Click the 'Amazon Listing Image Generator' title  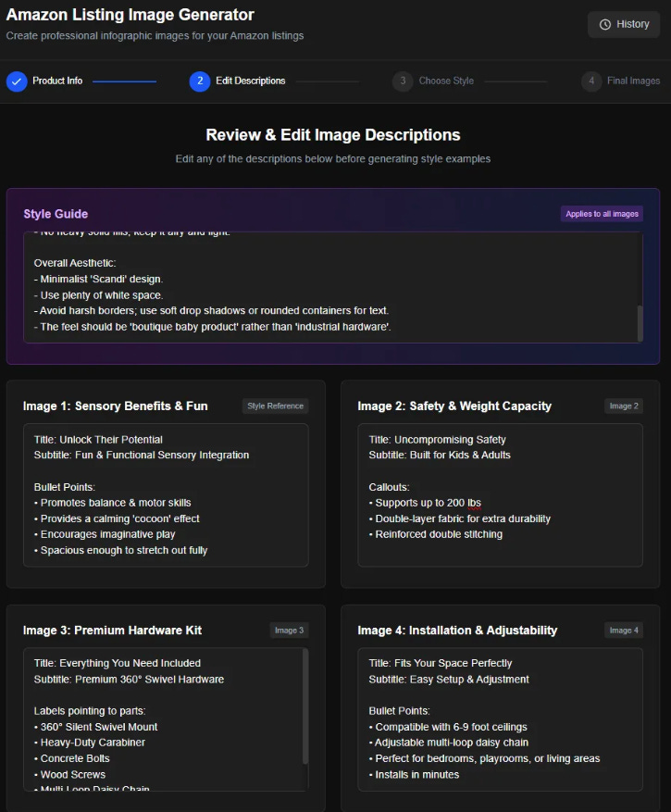pos(130,15)
